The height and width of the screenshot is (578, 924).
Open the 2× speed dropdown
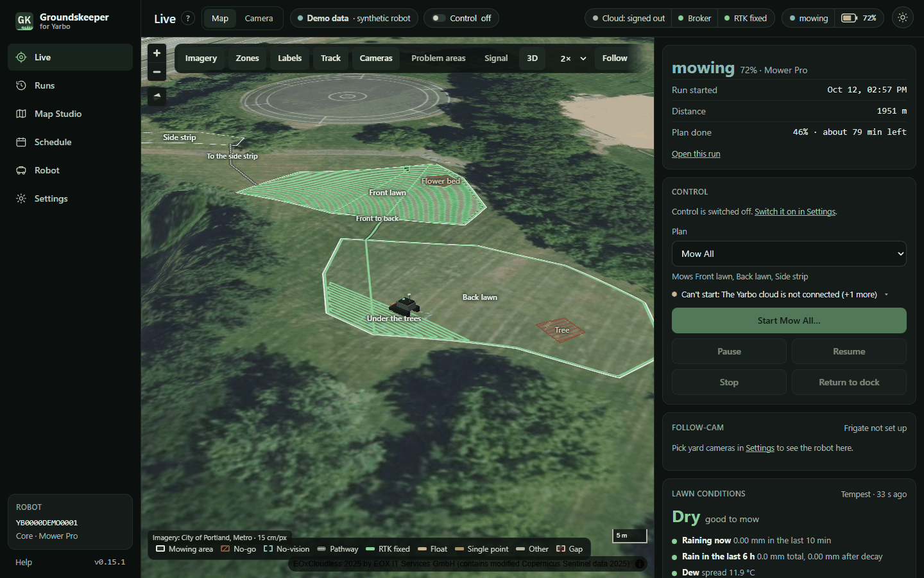(572, 58)
